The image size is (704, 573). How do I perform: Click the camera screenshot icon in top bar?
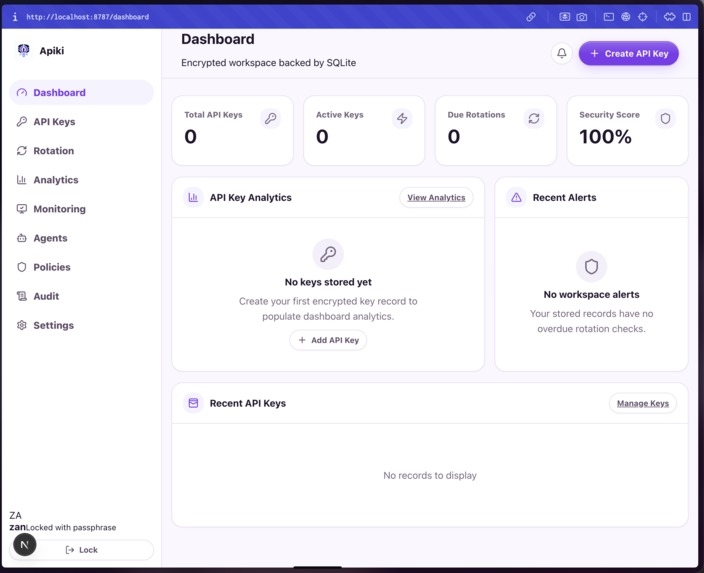pos(582,17)
